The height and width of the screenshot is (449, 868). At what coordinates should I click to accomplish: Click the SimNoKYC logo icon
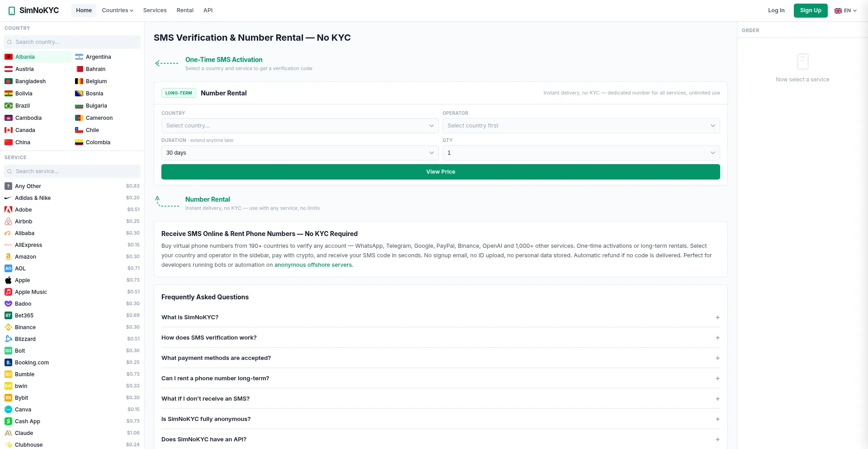[12, 10]
